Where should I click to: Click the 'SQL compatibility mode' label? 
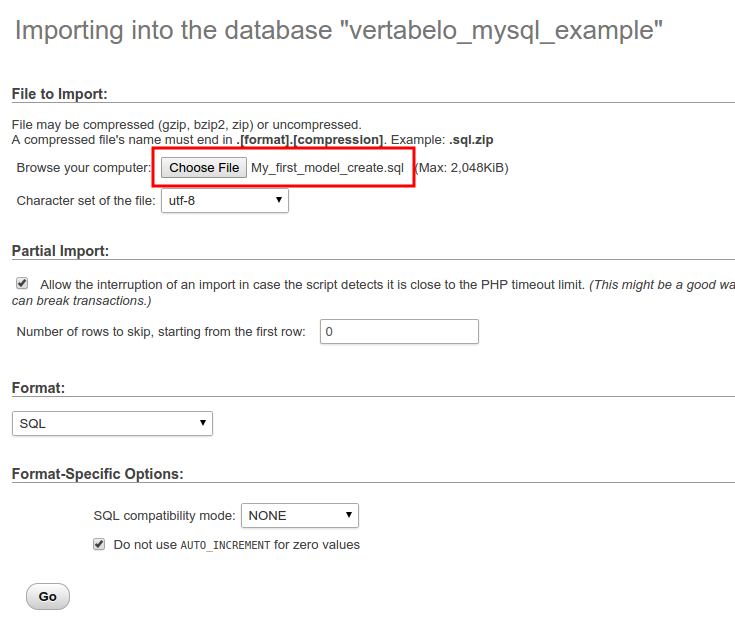tap(165, 516)
